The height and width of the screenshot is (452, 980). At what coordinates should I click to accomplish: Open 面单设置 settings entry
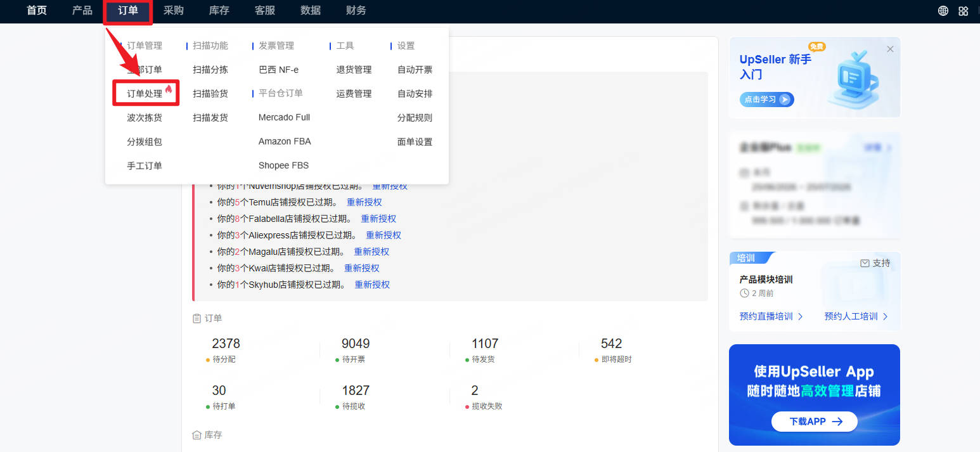pyautogui.click(x=415, y=142)
